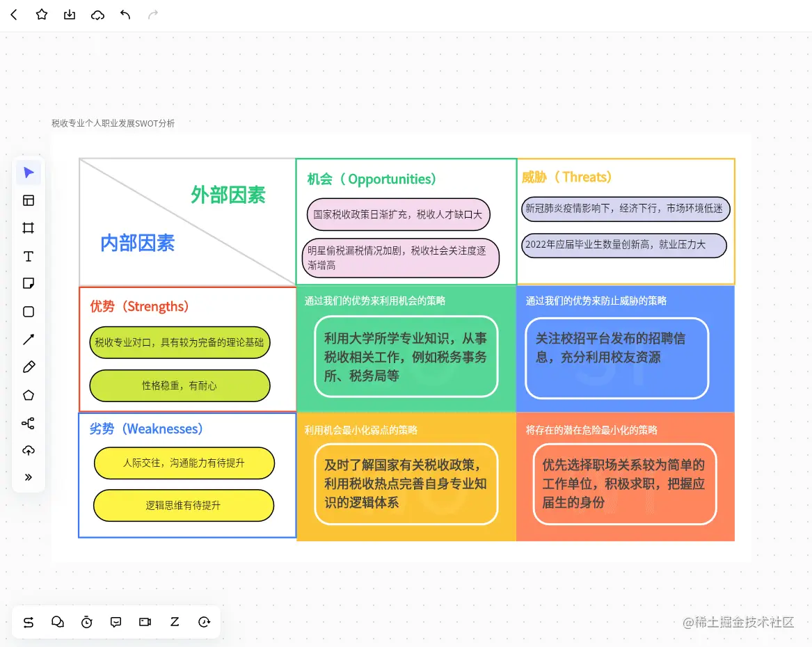This screenshot has width=812, height=647.
Task: Upload a file with the cloud import tool
Action: click(29, 450)
